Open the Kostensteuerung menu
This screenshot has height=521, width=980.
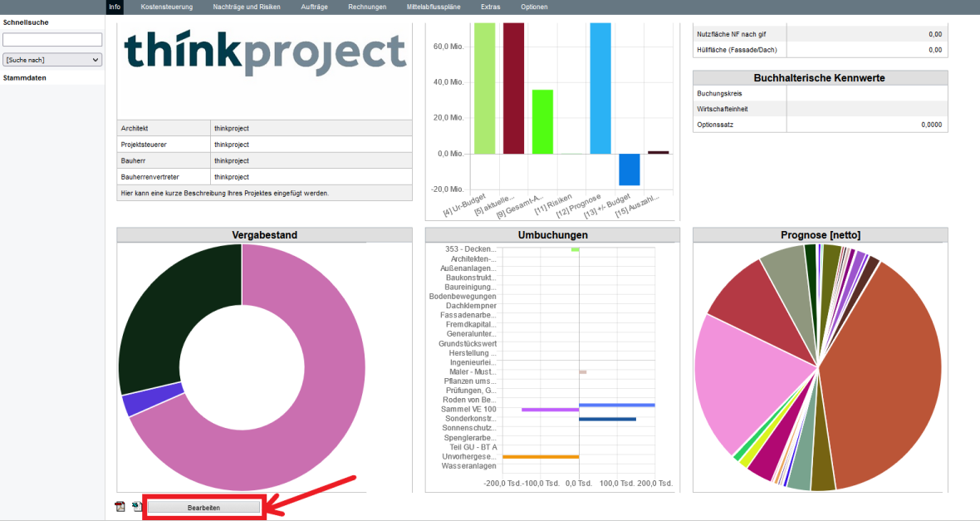coord(167,7)
